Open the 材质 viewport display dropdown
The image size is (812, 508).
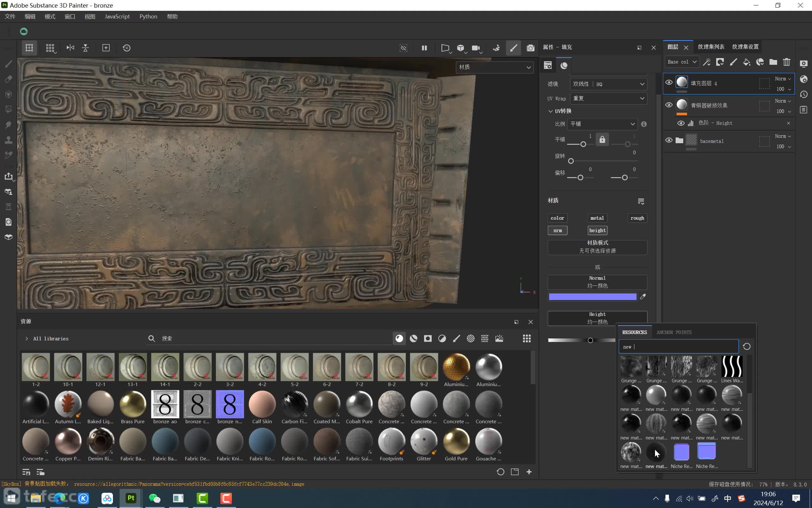point(494,67)
